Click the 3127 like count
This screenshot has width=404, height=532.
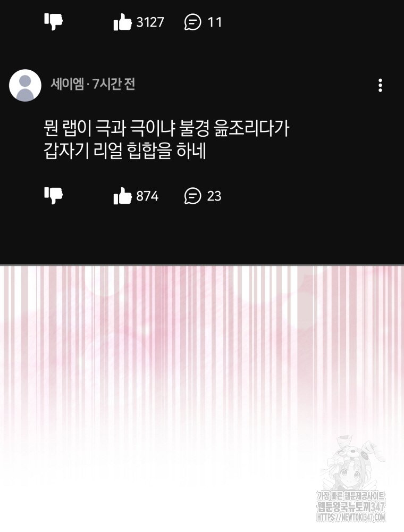pyautogui.click(x=150, y=22)
